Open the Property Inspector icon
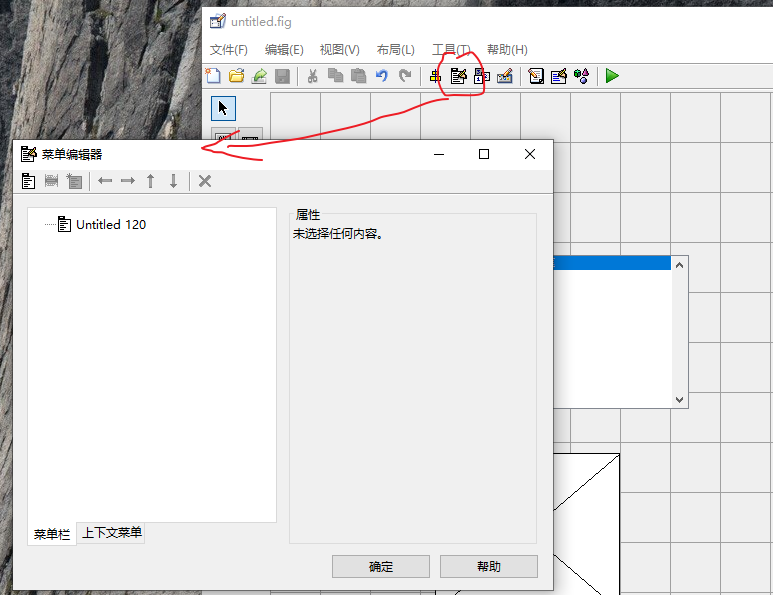Viewport: 773px width, 595px height. 559,76
